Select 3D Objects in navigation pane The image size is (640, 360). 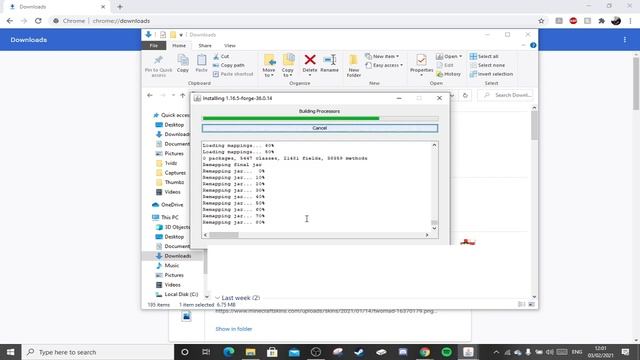173,227
